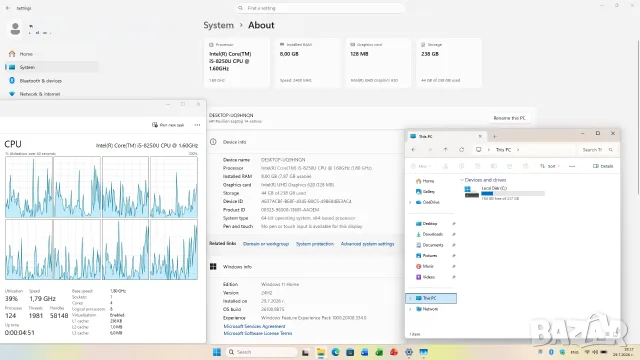Click This PC in Explorer address bar
The height and width of the screenshot is (360, 640).
503,150
